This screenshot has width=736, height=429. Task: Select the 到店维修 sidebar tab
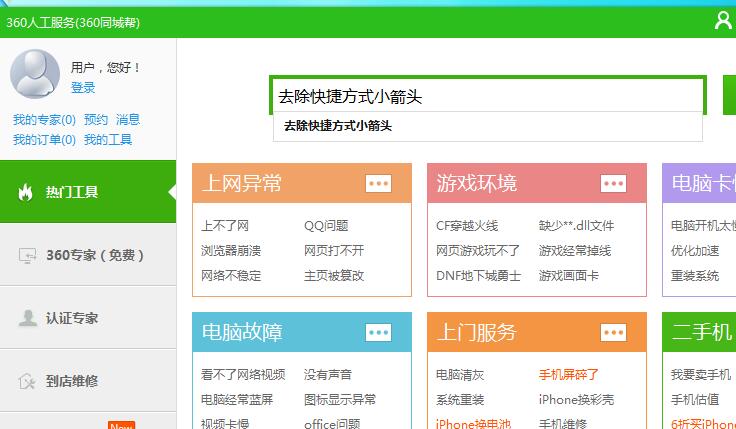[x=88, y=380]
